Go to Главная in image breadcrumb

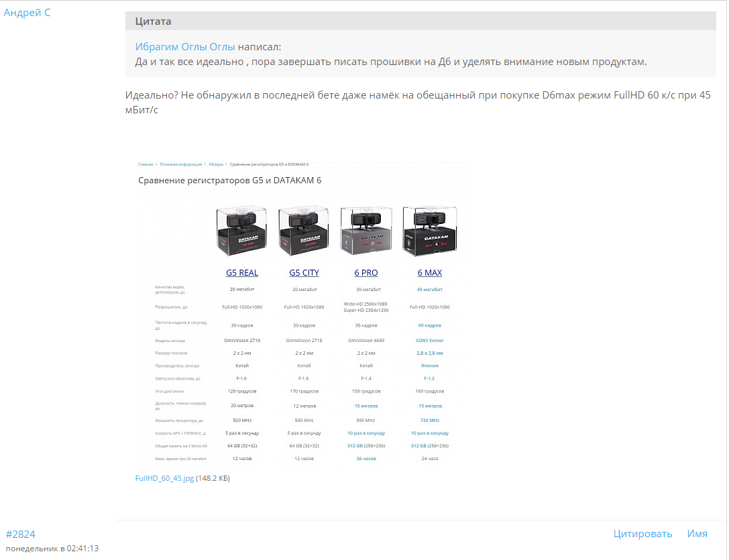[x=146, y=164]
